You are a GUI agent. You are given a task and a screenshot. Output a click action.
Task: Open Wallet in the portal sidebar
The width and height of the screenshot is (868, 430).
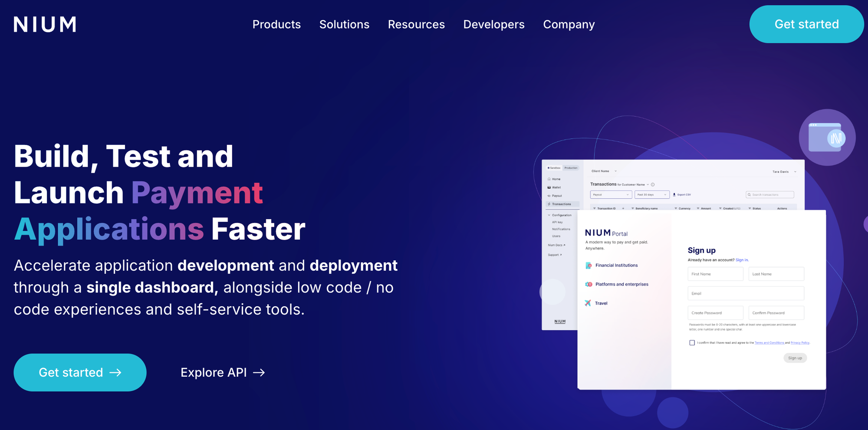pos(555,187)
